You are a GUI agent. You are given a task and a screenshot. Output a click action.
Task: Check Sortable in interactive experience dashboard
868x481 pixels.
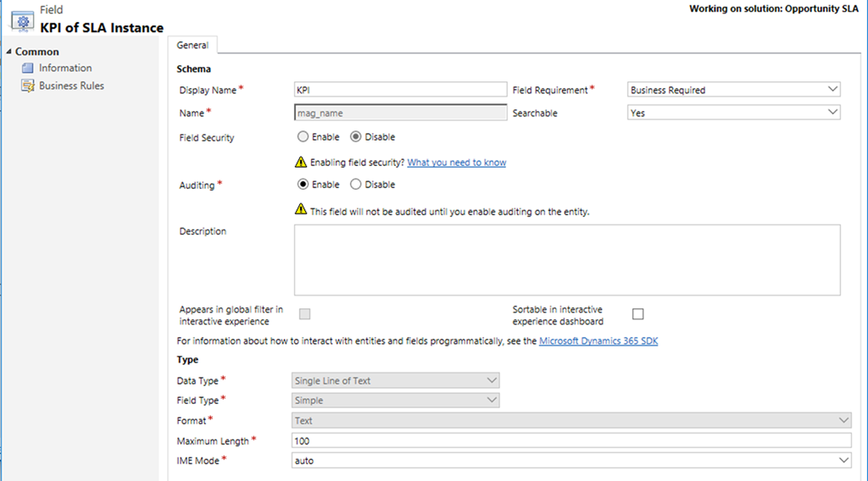click(638, 314)
